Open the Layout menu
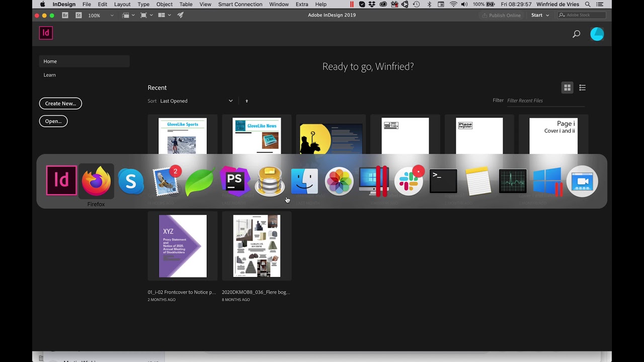The width and height of the screenshot is (644, 362). 122,4
